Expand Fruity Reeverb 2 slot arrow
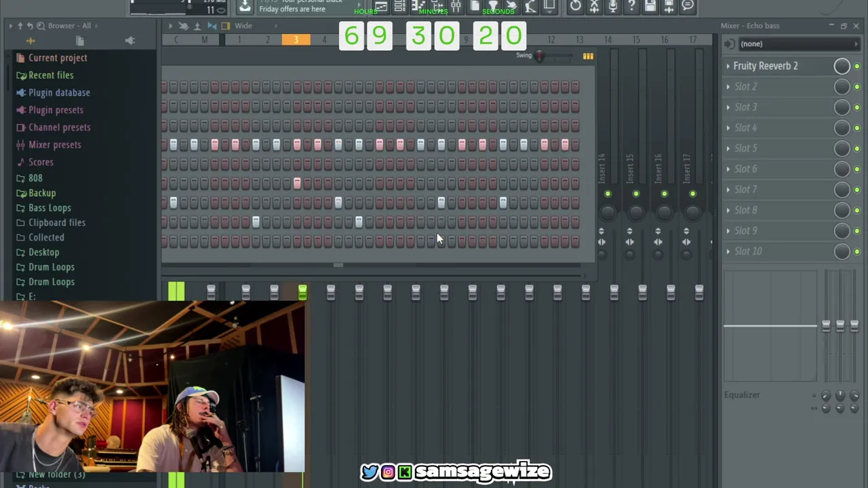This screenshot has width=868, height=488. click(728, 66)
